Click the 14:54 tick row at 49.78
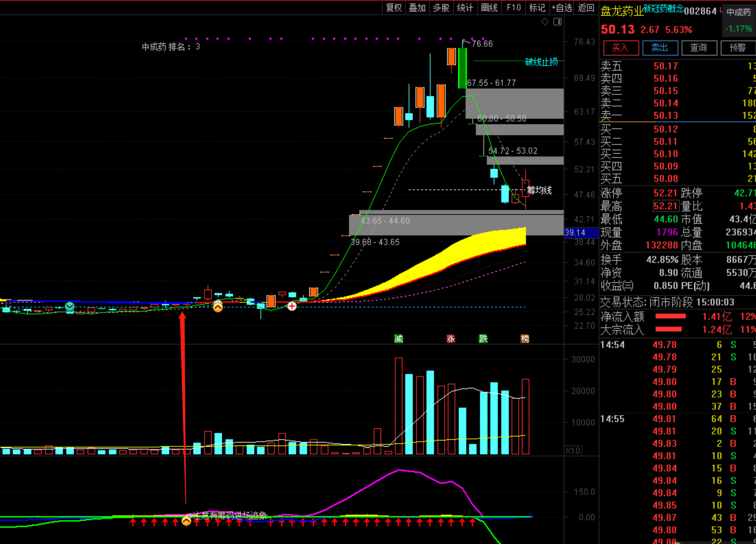Screen dimensions: 756x544 678,345
